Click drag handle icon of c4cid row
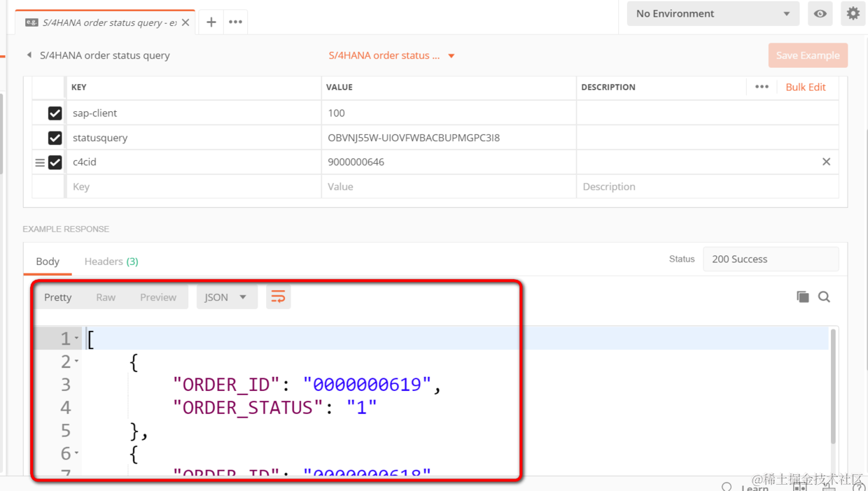The width and height of the screenshot is (868, 491). pos(40,162)
